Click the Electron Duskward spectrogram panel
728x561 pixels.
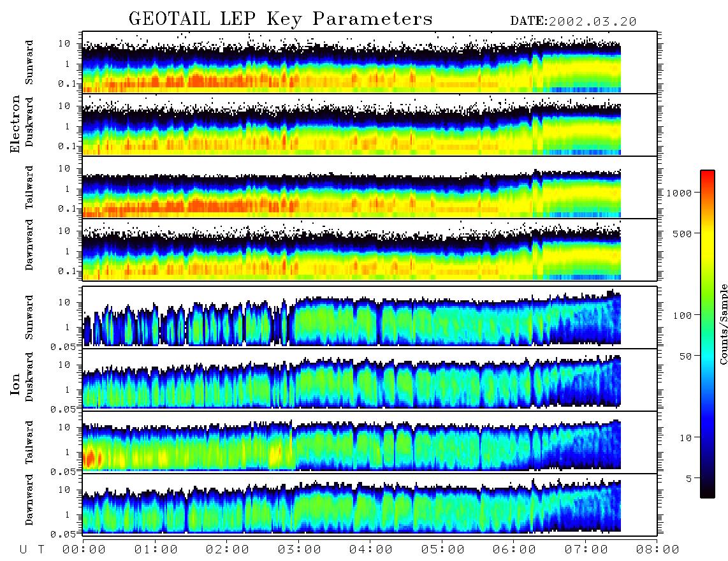[370, 124]
